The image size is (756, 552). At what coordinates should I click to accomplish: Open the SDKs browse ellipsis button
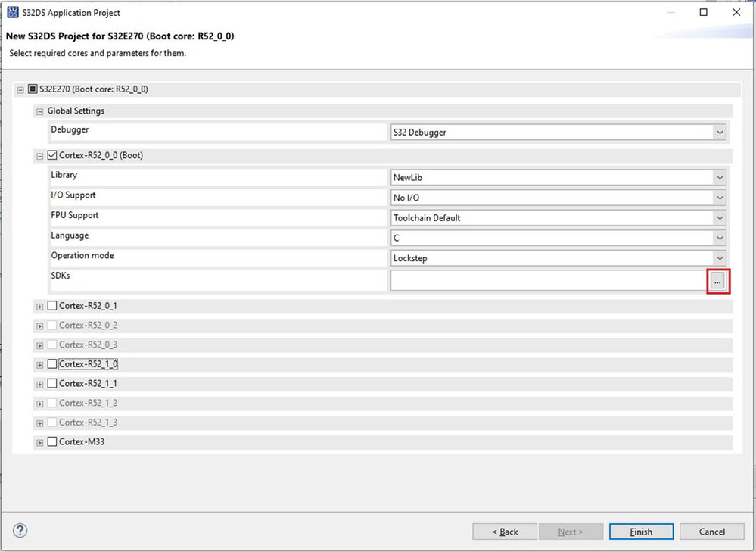(x=718, y=281)
